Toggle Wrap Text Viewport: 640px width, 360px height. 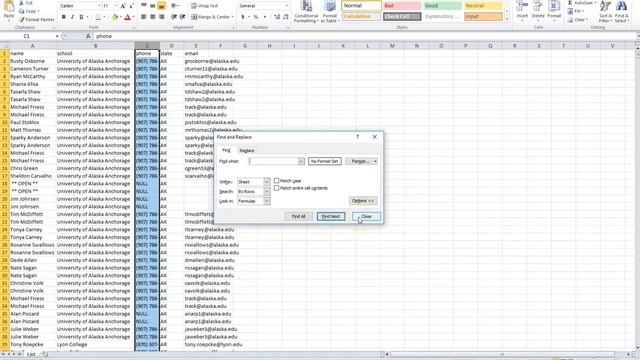[x=204, y=6]
